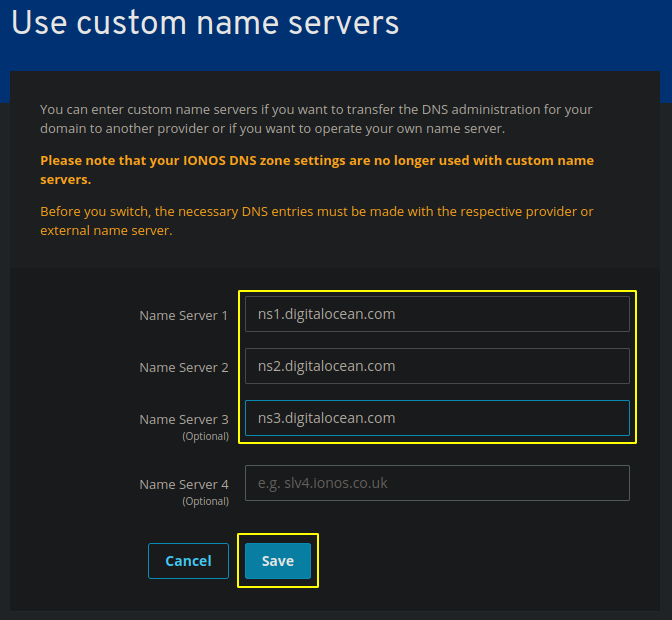This screenshot has height=620, width=672.
Task: Click the 'Name Server 3' label
Action: [184, 419]
